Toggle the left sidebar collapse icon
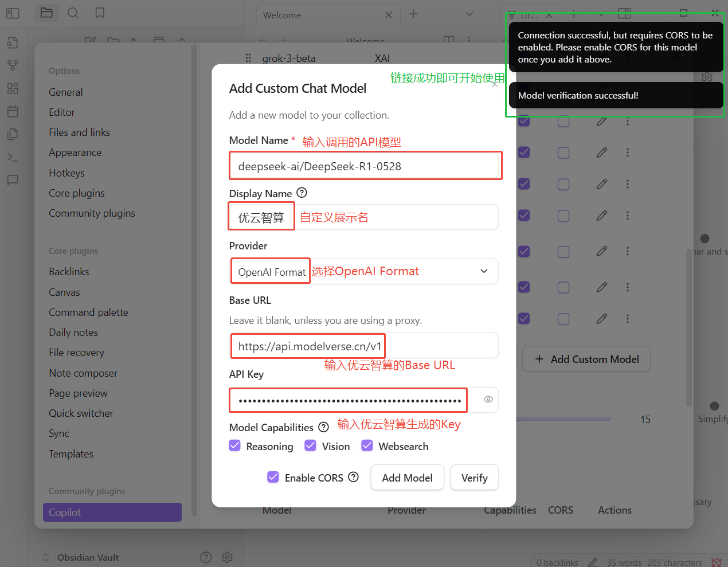 [13, 13]
